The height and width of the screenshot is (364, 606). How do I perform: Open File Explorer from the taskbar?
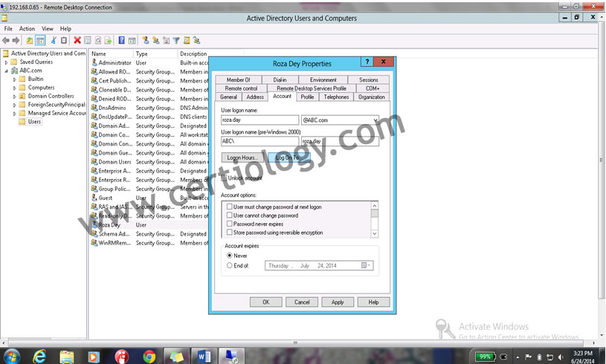pyautogui.click(x=66, y=357)
